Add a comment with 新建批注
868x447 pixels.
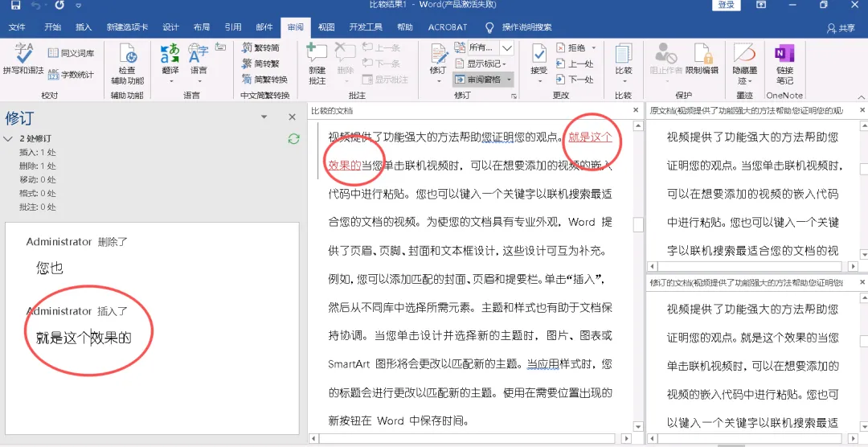(x=317, y=64)
